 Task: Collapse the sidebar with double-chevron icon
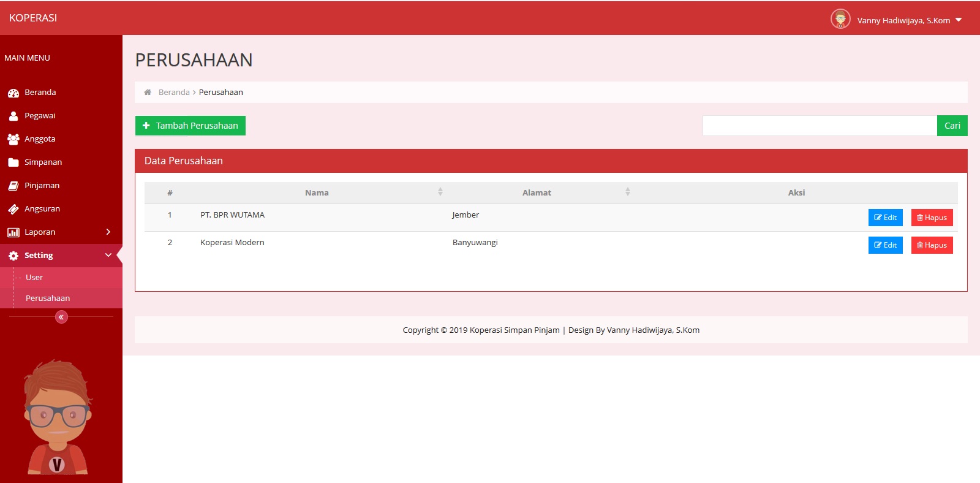61,317
